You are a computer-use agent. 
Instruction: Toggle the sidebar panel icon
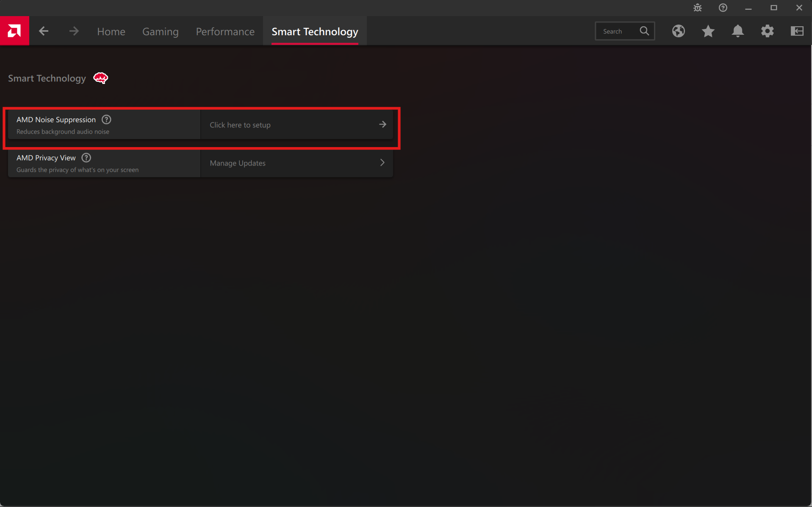(x=797, y=31)
